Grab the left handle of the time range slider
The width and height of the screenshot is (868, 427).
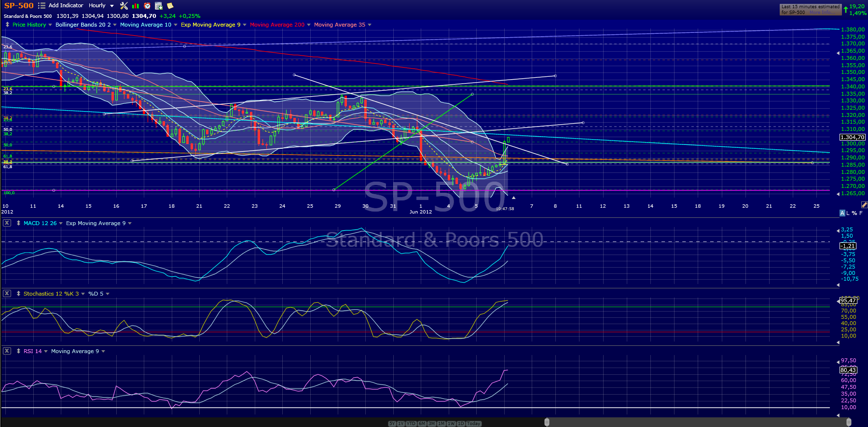547,423
